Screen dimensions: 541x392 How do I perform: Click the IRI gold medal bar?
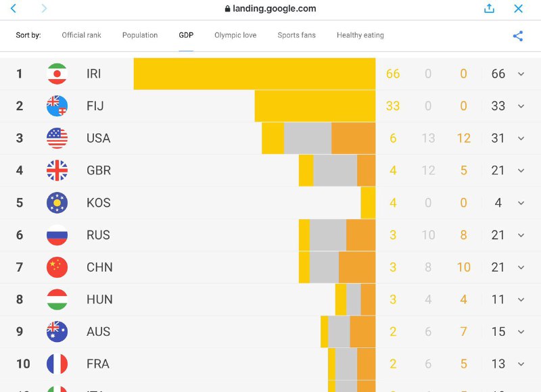254,74
